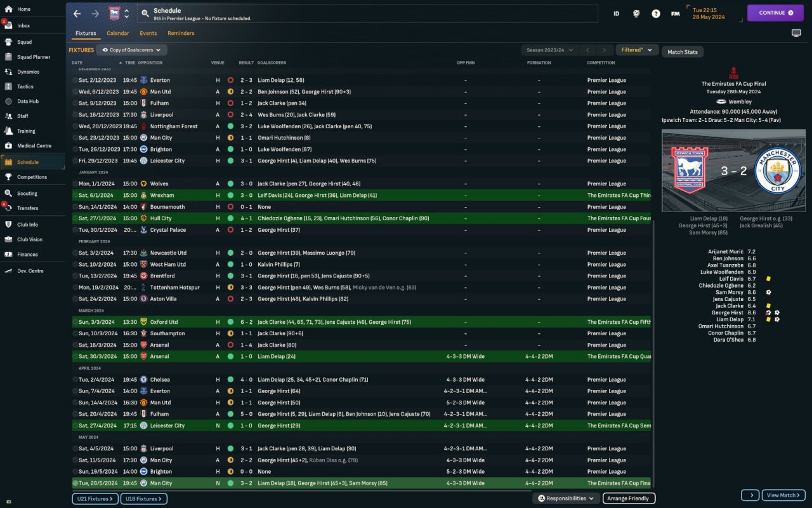Open the Club Vision page

tap(30, 239)
